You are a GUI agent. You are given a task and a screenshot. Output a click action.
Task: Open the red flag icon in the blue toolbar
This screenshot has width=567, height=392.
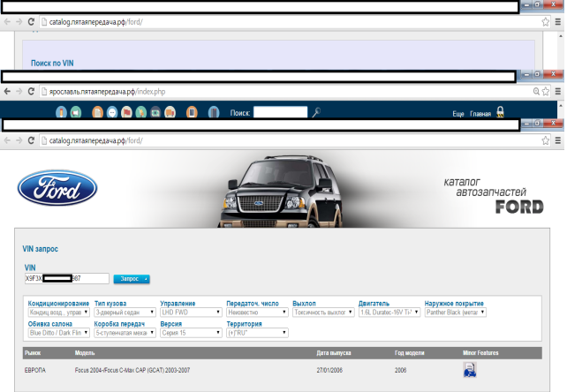pyautogui.click(x=126, y=112)
